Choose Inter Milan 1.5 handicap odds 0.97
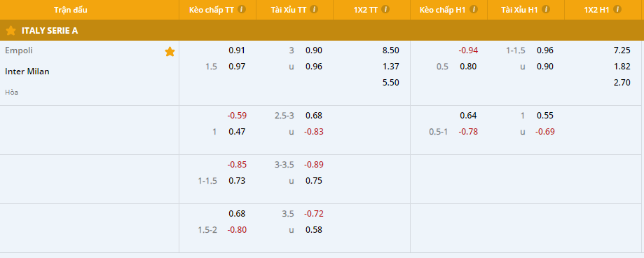644x258 pixels. (237, 67)
